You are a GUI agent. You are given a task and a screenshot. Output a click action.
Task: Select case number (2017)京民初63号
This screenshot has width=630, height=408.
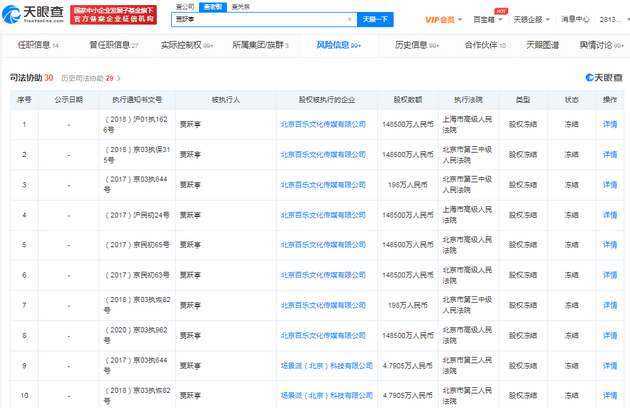pyautogui.click(x=137, y=275)
